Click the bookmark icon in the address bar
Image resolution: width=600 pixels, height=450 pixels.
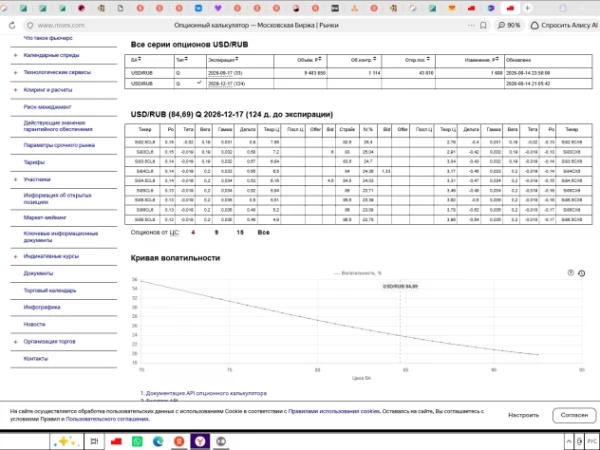coord(483,25)
